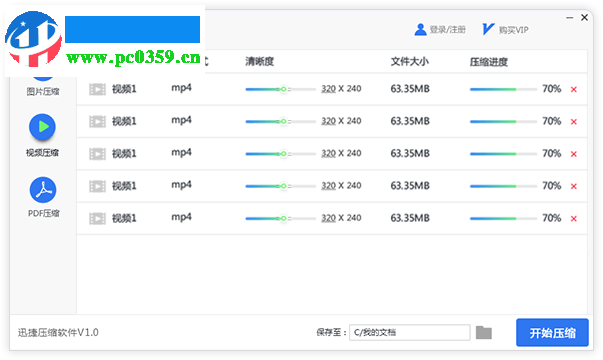
Task: Open the 购买VIP purchase page
Action: [x=505, y=29]
